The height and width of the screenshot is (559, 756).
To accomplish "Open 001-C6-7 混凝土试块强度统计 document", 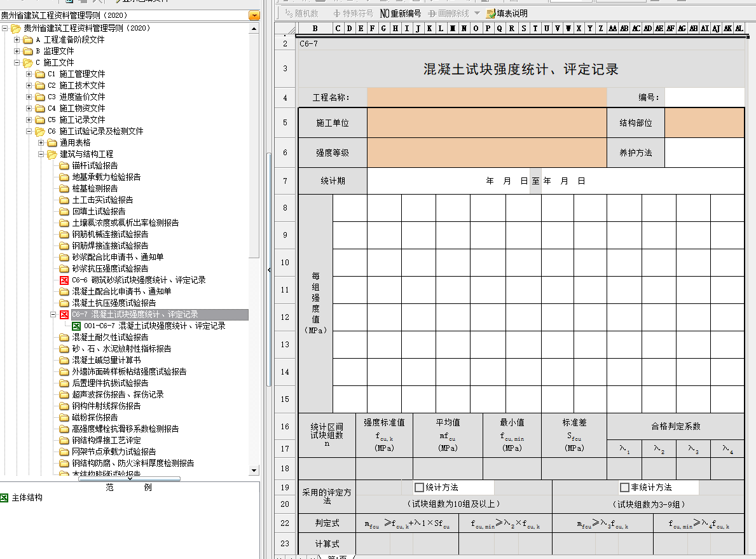I will 155,326.
